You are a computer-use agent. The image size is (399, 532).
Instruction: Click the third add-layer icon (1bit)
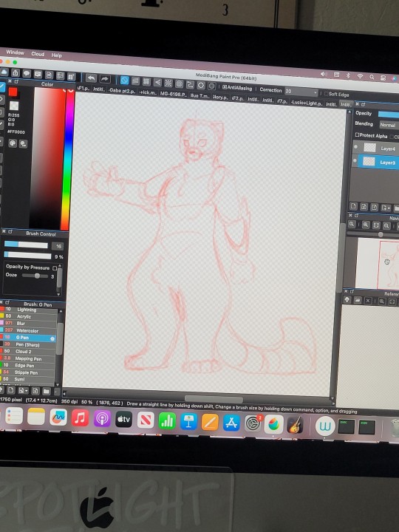[x=374, y=207]
